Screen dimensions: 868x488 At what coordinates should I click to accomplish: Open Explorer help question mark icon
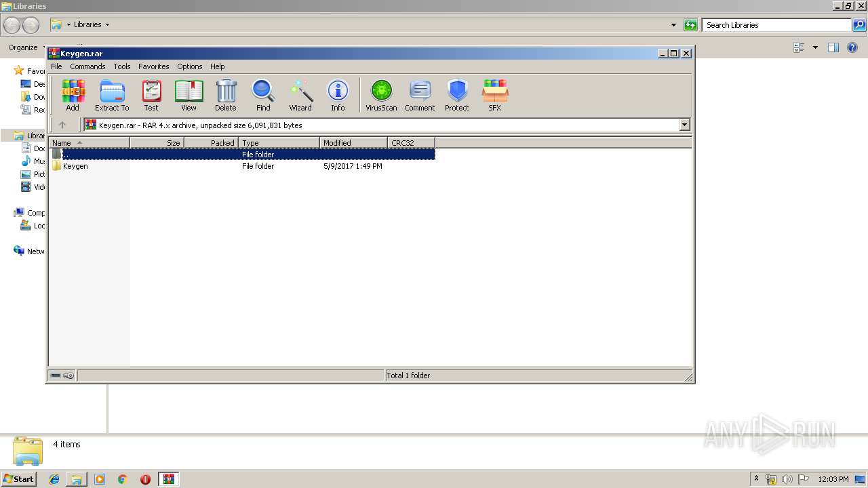click(852, 47)
